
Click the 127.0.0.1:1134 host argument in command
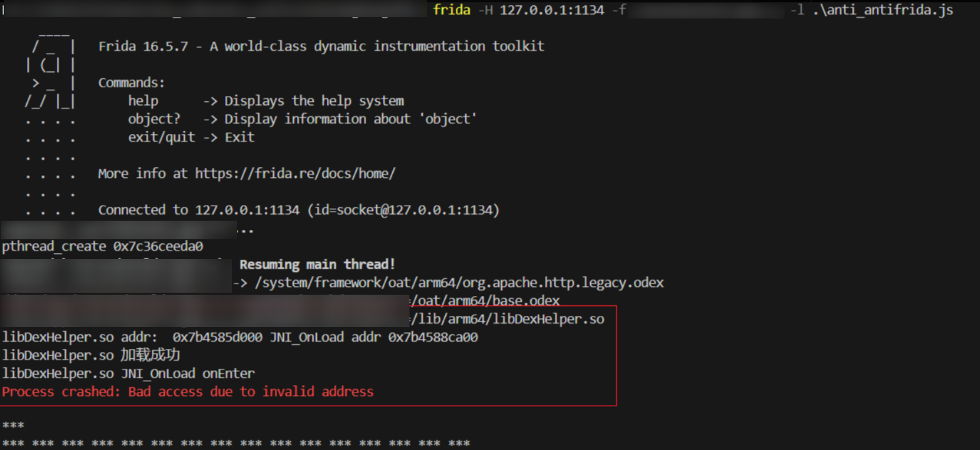[x=552, y=11]
